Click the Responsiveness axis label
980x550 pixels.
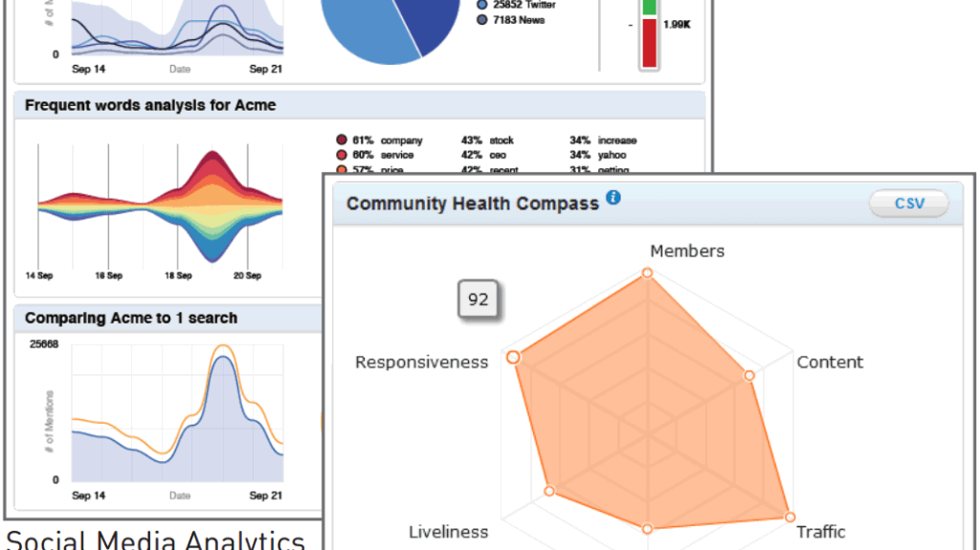[422, 363]
